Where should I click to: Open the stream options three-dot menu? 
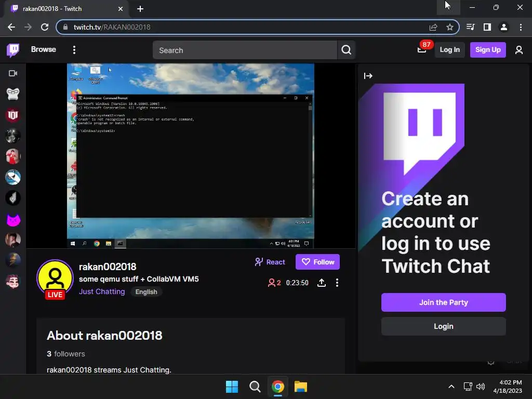[x=337, y=283]
